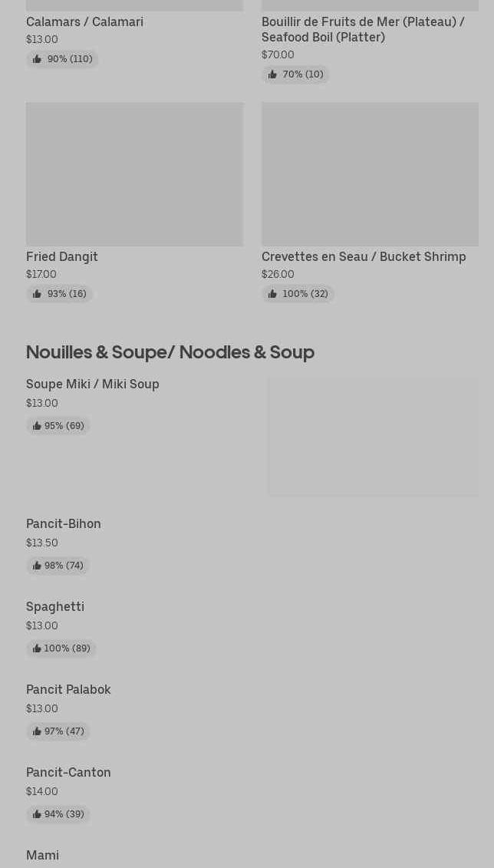This screenshot has height=868, width=494.
Task: Click thumbs-up icon under Spaghetti
Action: click(37, 649)
